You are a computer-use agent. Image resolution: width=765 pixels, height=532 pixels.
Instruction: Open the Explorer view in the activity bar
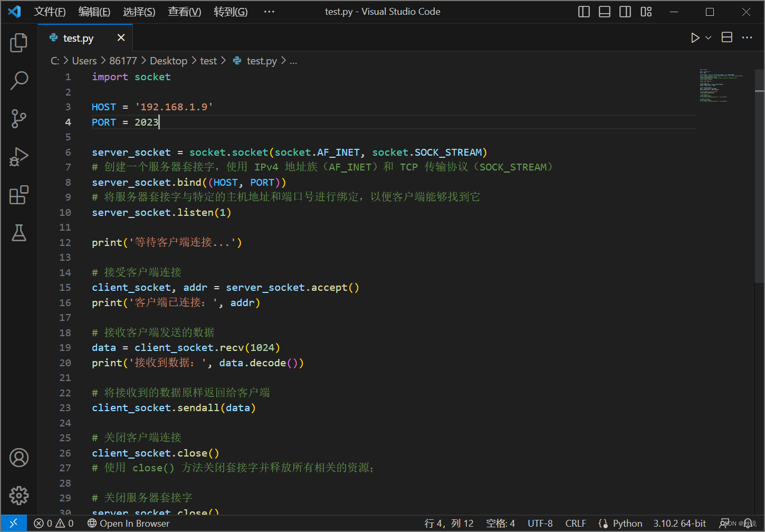click(x=18, y=43)
